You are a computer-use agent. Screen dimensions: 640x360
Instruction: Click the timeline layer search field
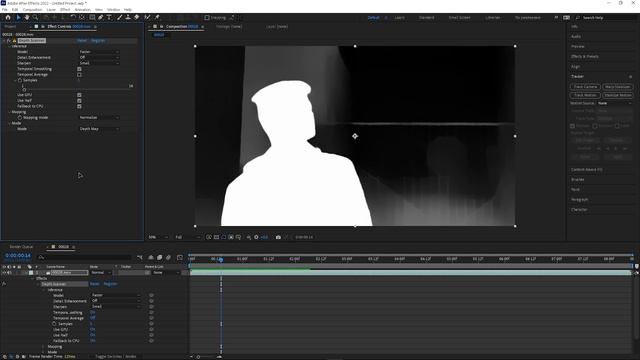point(85,257)
